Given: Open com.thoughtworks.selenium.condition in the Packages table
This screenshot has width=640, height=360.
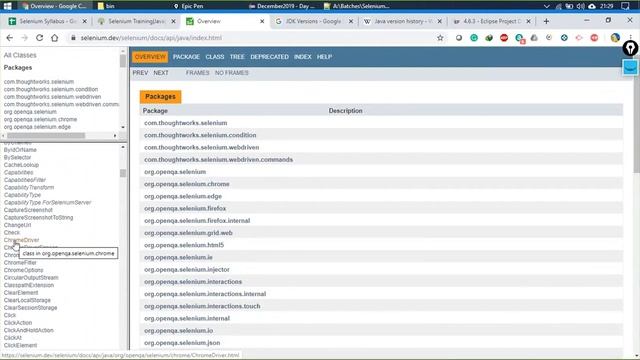Looking at the screenshot, I should pos(200,135).
